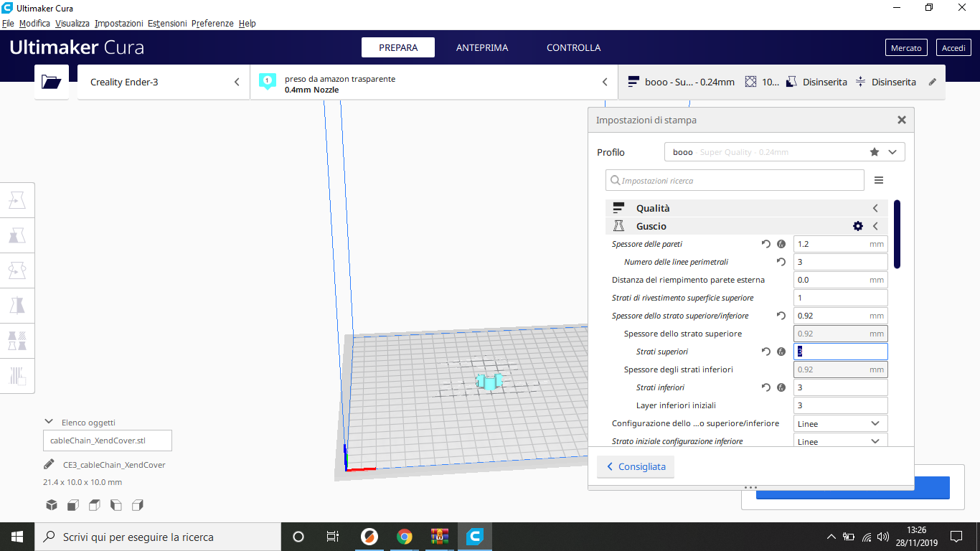Click the star icon in profile box
This screenshot has width=980, height=551.
pyautogui.click(x=874, y=152)
